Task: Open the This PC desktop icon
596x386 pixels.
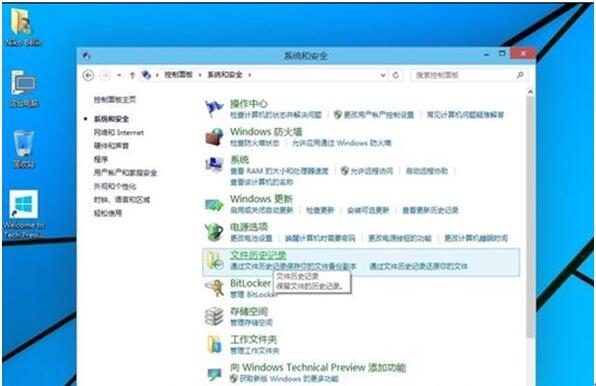Action: (24, 88)
